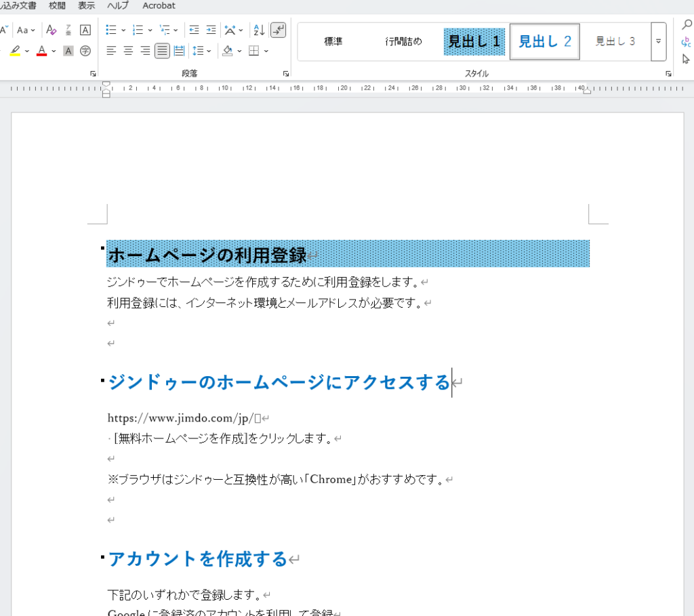This screenshot has height=616, width=694.
Task: Open the 校閲 ribbon tab
Action: coord(58,5)
